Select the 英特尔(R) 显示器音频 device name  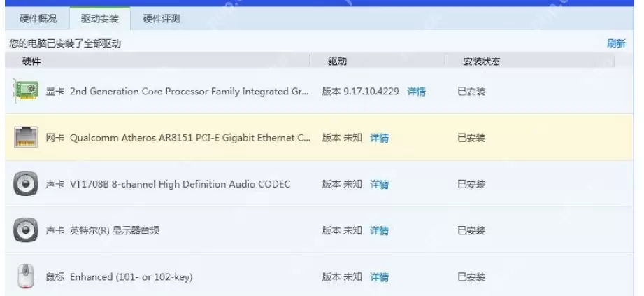114,231
